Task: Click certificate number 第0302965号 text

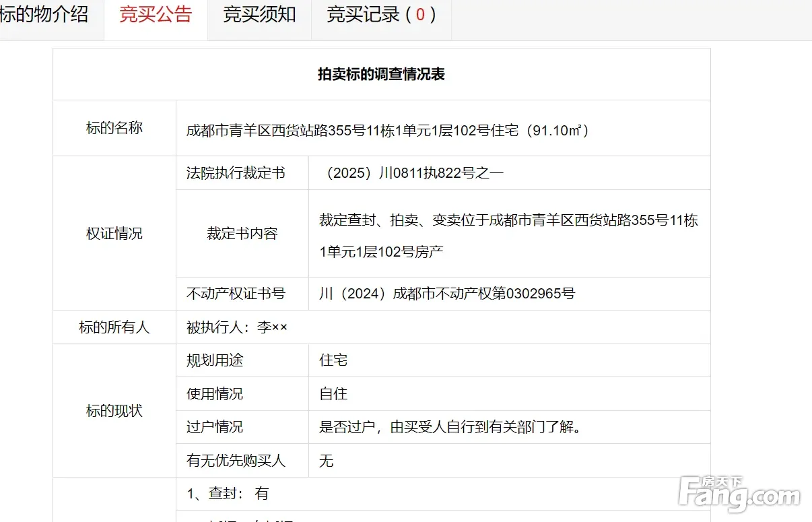Action: pos(447,294)
